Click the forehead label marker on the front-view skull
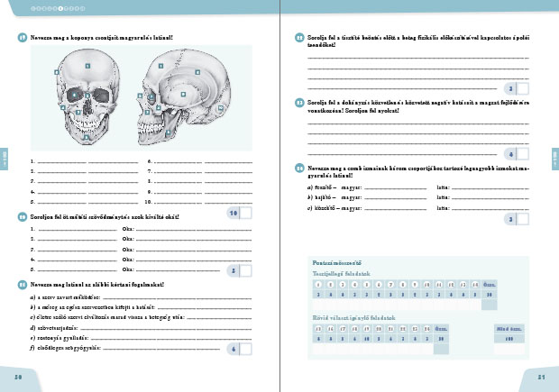This screenshot has width=559, height=392. point(87,66)
